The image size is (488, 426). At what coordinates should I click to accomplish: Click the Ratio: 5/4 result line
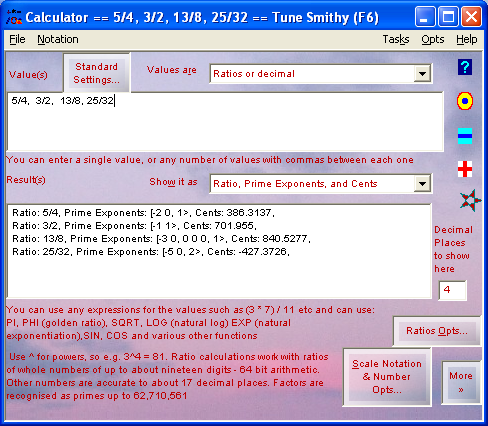pos(143,213)
